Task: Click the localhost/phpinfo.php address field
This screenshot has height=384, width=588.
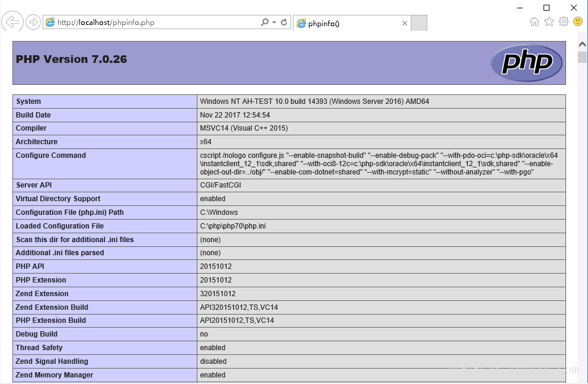Action: 154,23
